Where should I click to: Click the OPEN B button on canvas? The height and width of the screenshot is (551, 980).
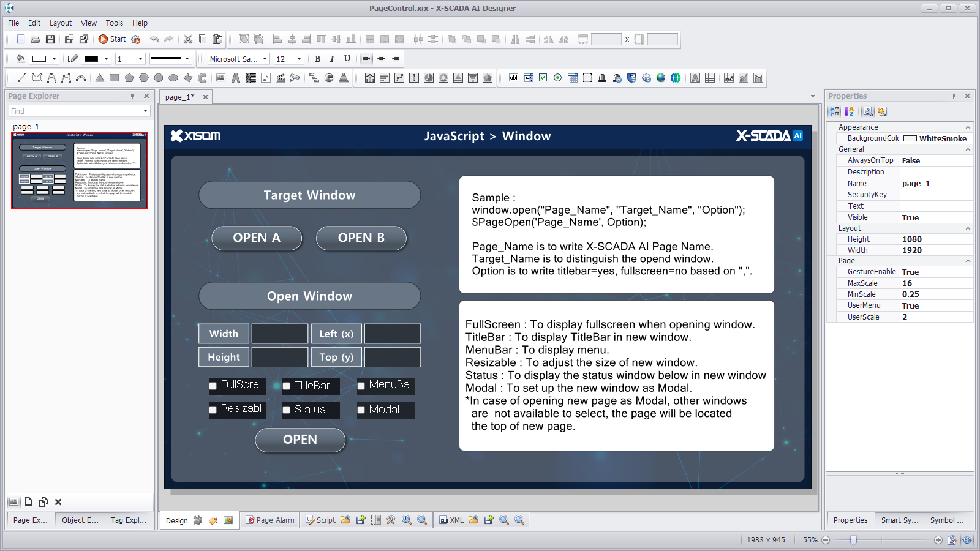coord(361,238)
